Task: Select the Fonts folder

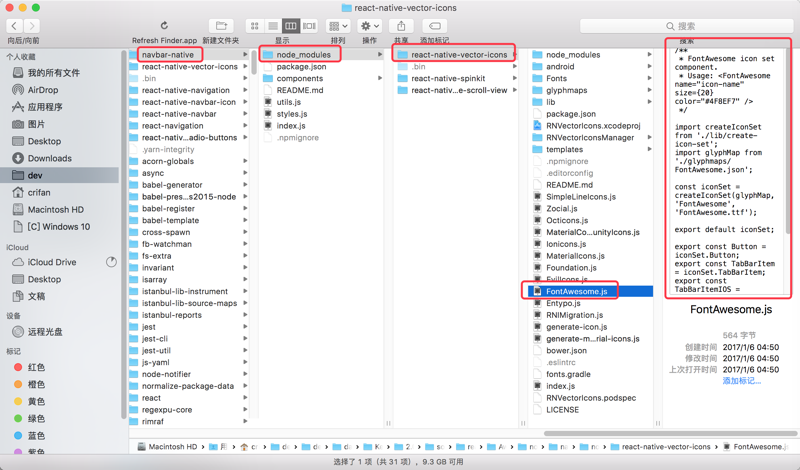Action: tap(556, 79)
